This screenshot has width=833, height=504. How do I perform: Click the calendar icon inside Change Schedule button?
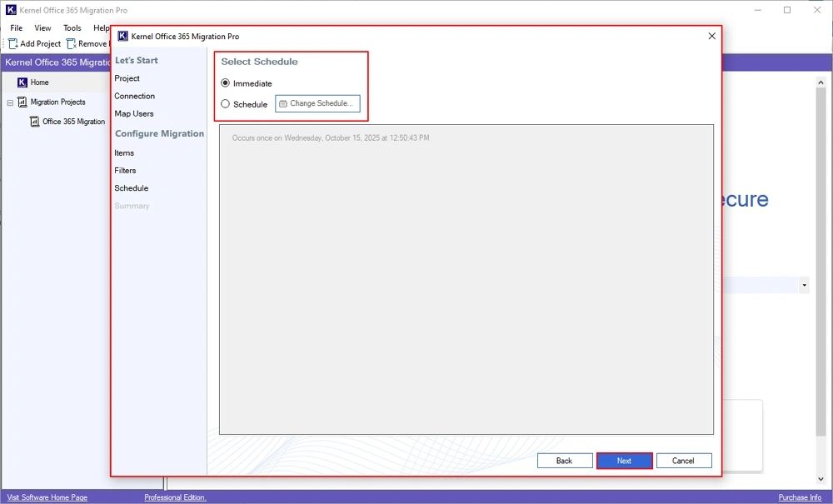pyautogui.click(x=282, y=103)
